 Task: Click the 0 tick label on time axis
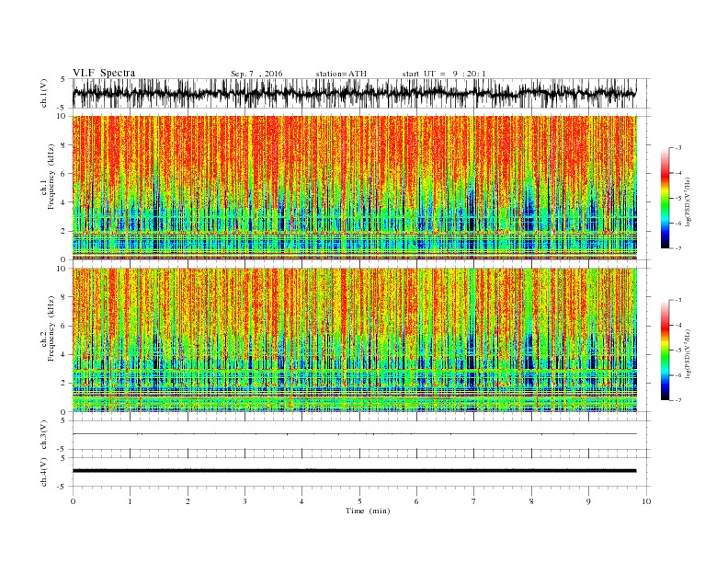pyautogui.click(x=73, y=501)
